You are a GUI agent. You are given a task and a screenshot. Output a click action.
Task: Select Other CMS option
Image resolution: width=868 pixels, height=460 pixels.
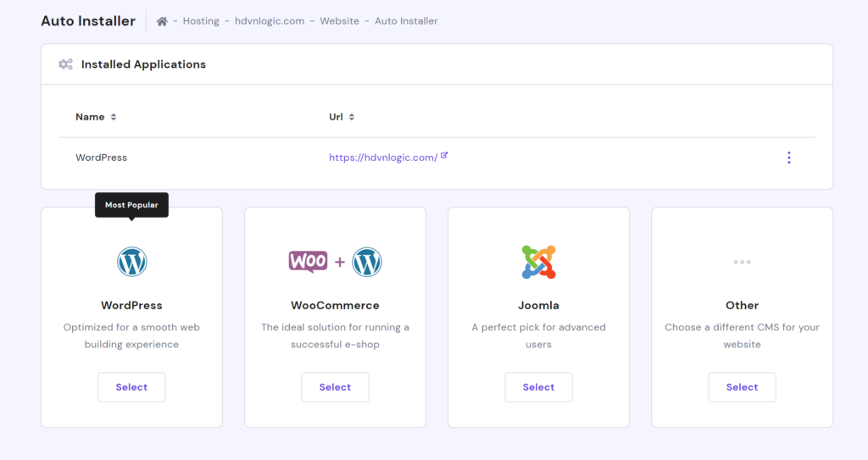[743, 387]
